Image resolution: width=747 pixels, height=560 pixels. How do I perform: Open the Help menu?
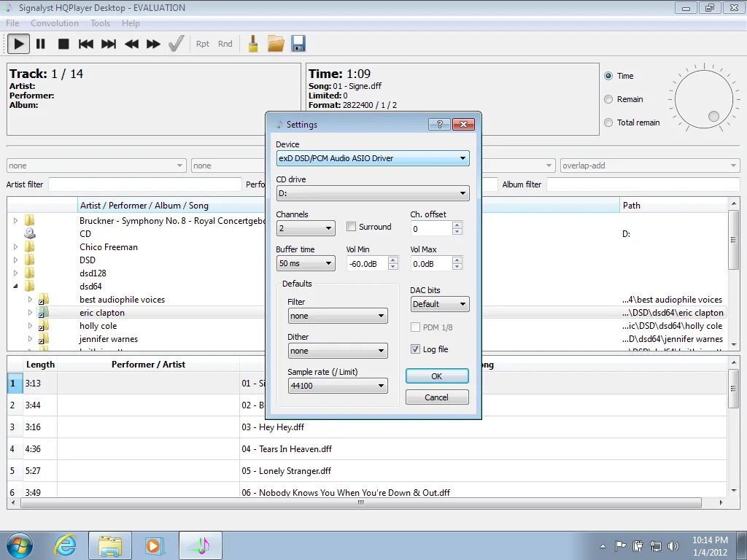[131, 23]
